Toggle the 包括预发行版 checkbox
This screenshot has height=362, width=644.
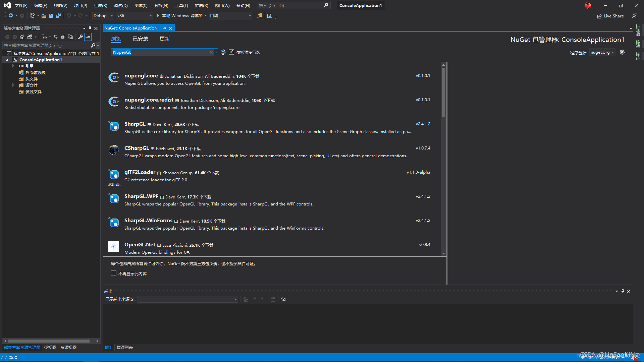pos(231,52)
